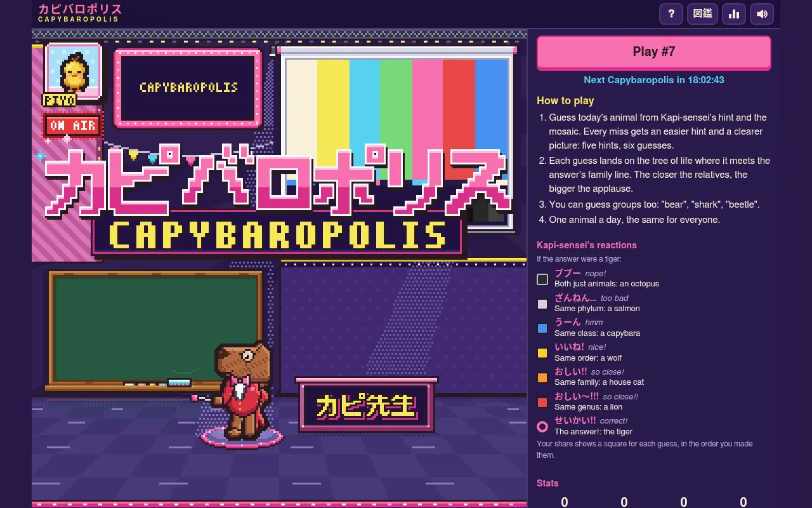
Task: Click 'Same order: a wolf' text
Action: point(588,358)
